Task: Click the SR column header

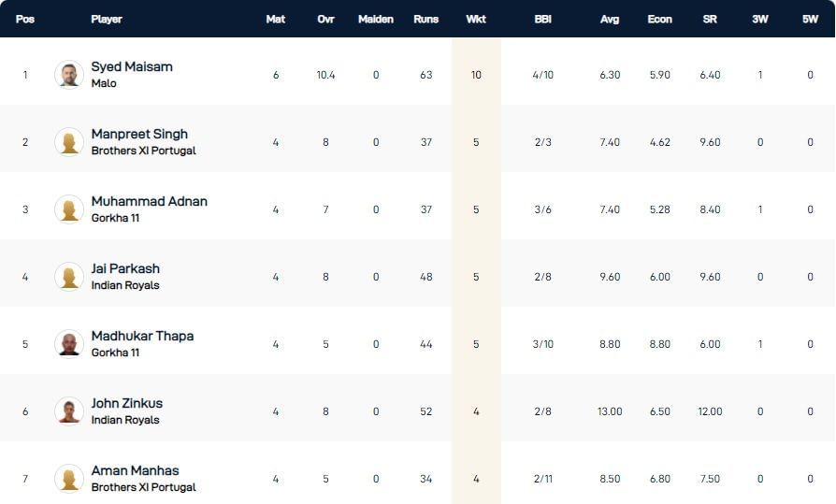Action: (x=710, y=19)
